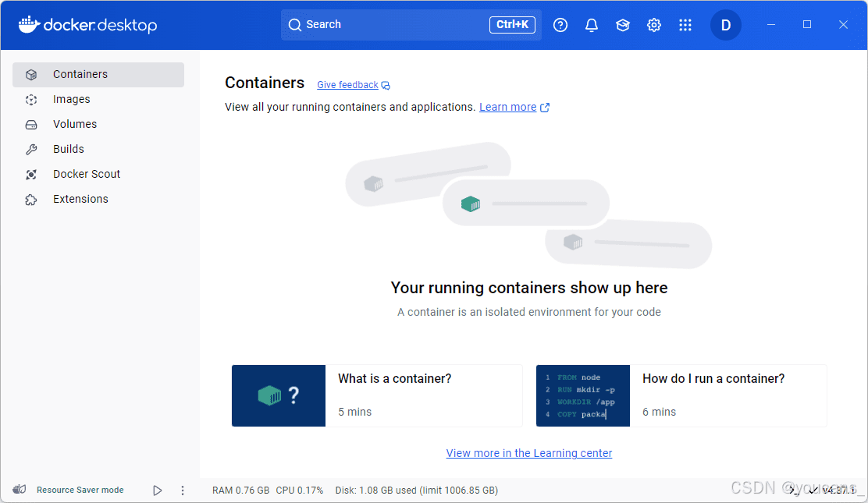Click the version v4.37.1 label
The image size is (868, 503).
coord(838,491)
